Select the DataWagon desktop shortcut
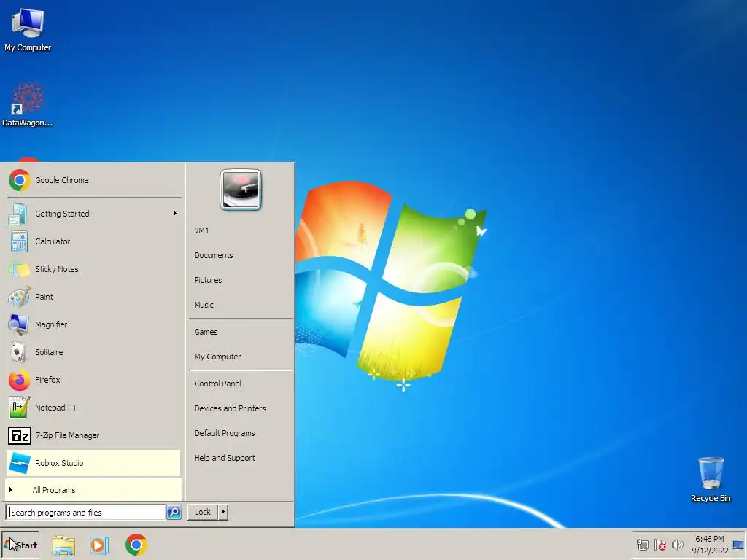 click(x=28, y=105)
